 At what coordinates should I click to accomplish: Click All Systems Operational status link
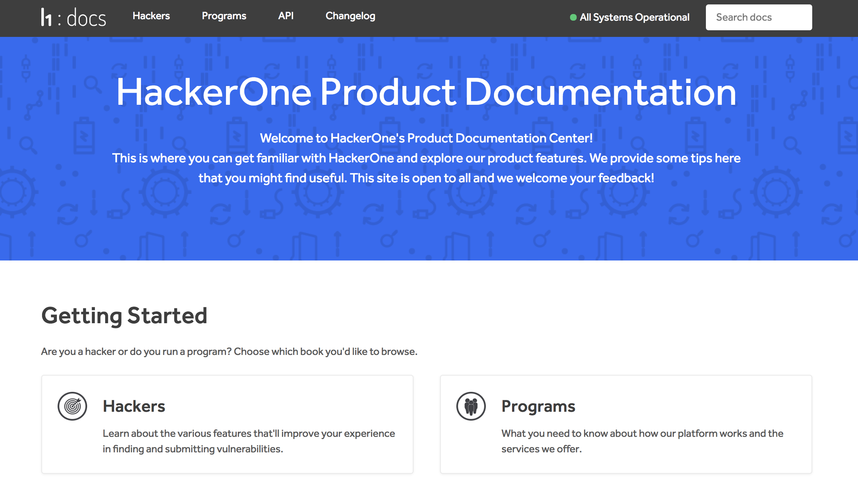tap(634, 17)
